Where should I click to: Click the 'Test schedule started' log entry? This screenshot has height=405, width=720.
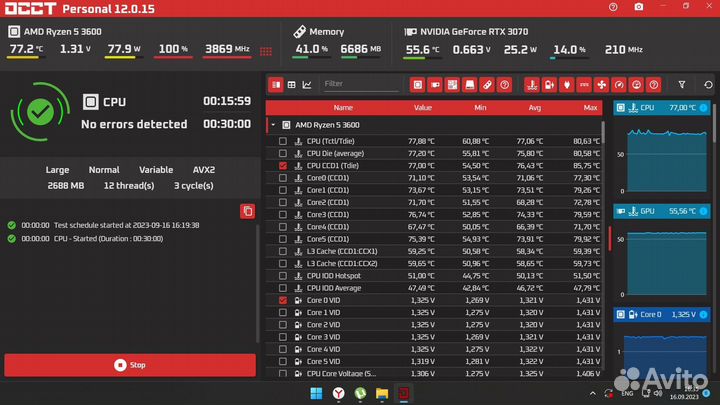[x=127, y=225]
